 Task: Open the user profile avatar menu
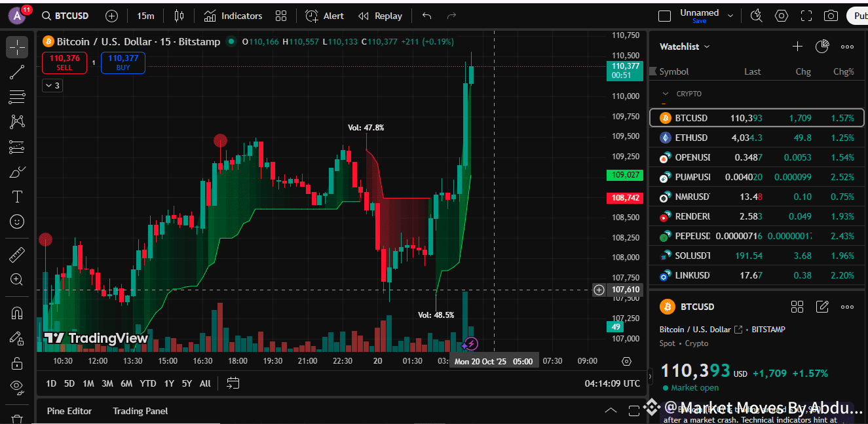(x=18, y=16)
